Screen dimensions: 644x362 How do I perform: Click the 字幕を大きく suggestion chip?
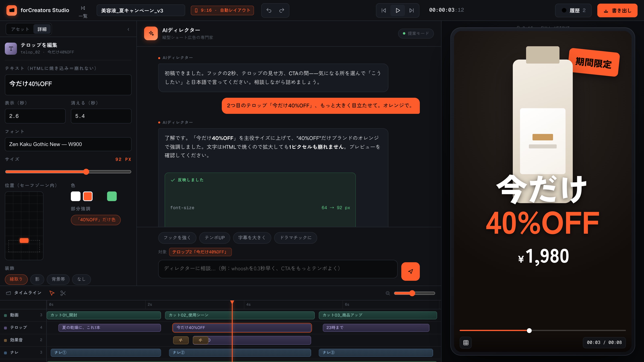[252, 238]
